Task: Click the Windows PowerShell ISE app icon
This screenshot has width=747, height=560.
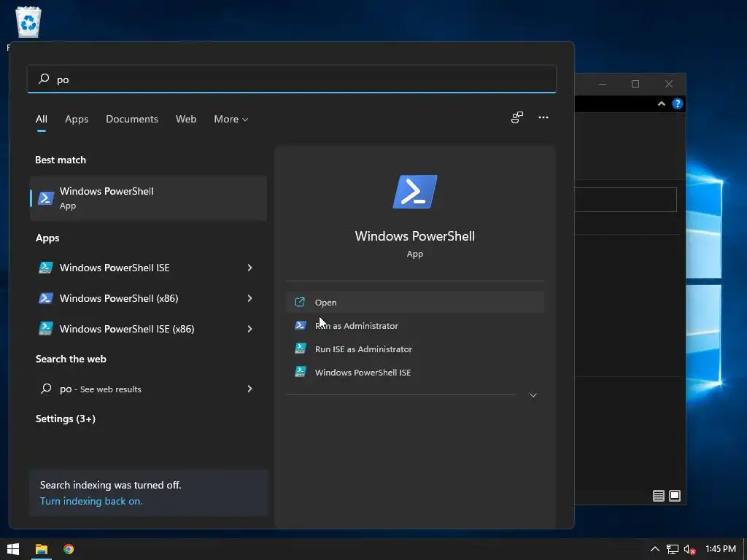Action: click(x=46, y=268)
